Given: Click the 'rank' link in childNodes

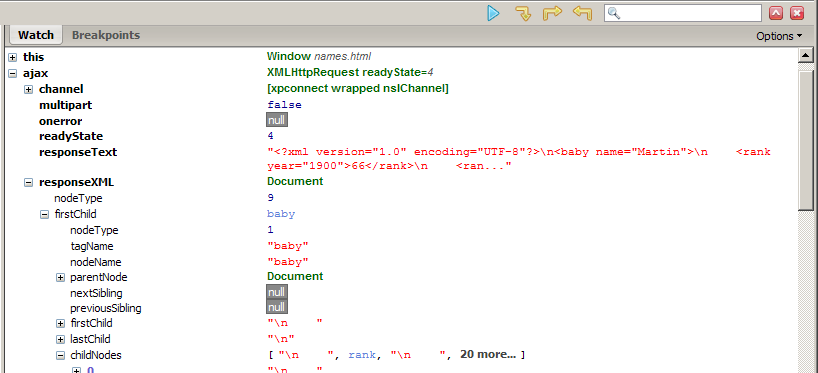Looking at the screenshot, I should point(362,355).
